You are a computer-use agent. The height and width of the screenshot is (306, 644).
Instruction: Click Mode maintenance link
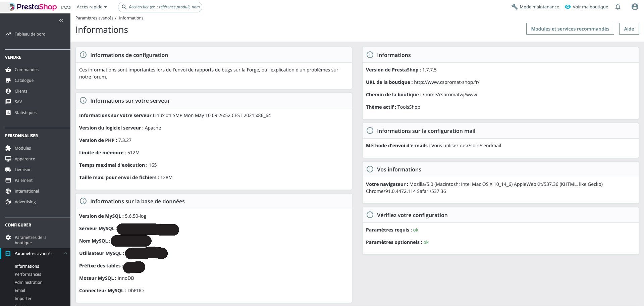point(539,7)
